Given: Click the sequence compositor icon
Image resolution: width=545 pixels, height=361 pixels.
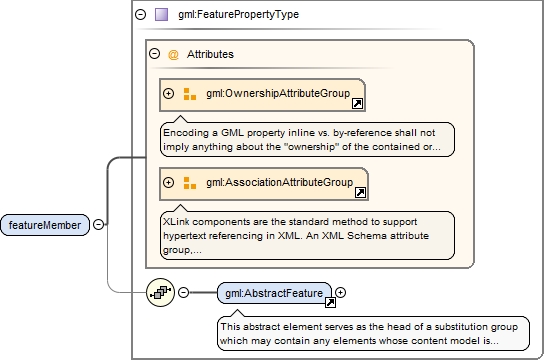Looking at the screenshot, I should pos(160,293).
